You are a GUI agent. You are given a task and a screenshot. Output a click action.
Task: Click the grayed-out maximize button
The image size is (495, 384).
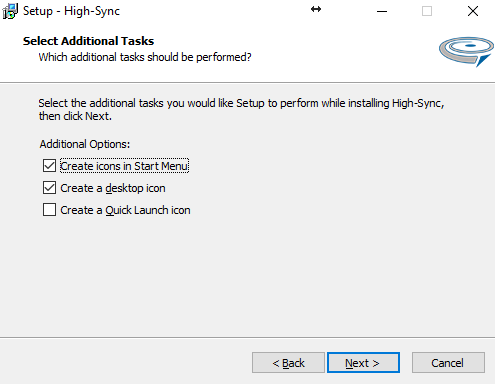(x=427, y=11)
